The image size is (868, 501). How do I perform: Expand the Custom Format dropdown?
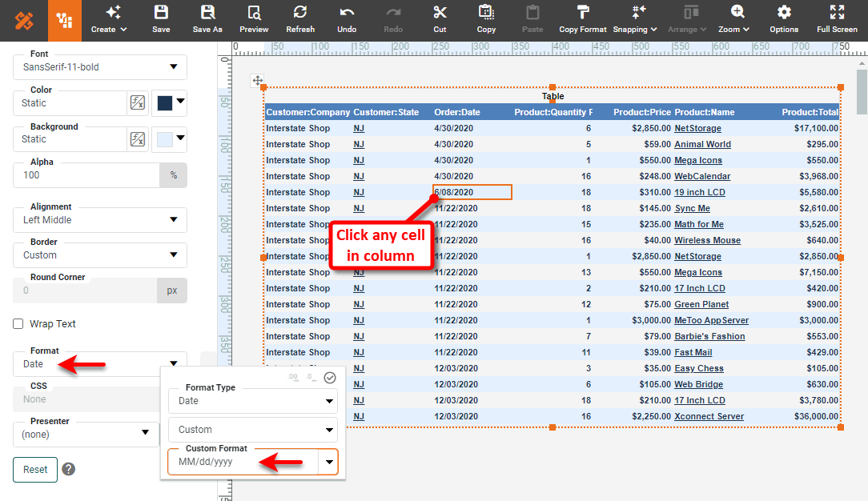coord(328,462)
